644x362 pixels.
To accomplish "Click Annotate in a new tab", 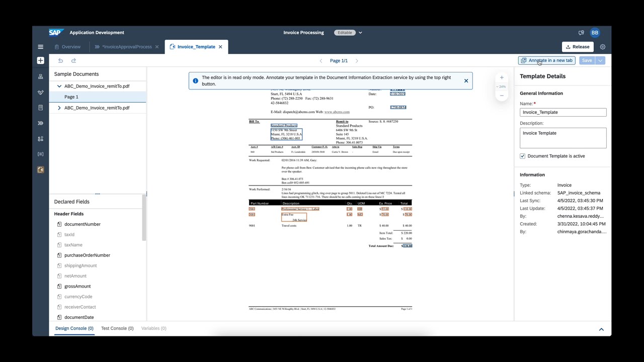I will [x=546, y=60].
